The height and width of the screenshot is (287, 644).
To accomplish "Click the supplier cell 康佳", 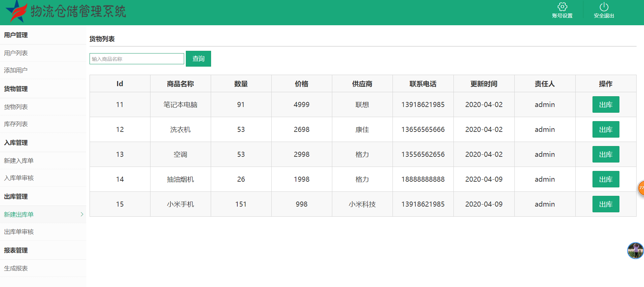I will [362, 130].
